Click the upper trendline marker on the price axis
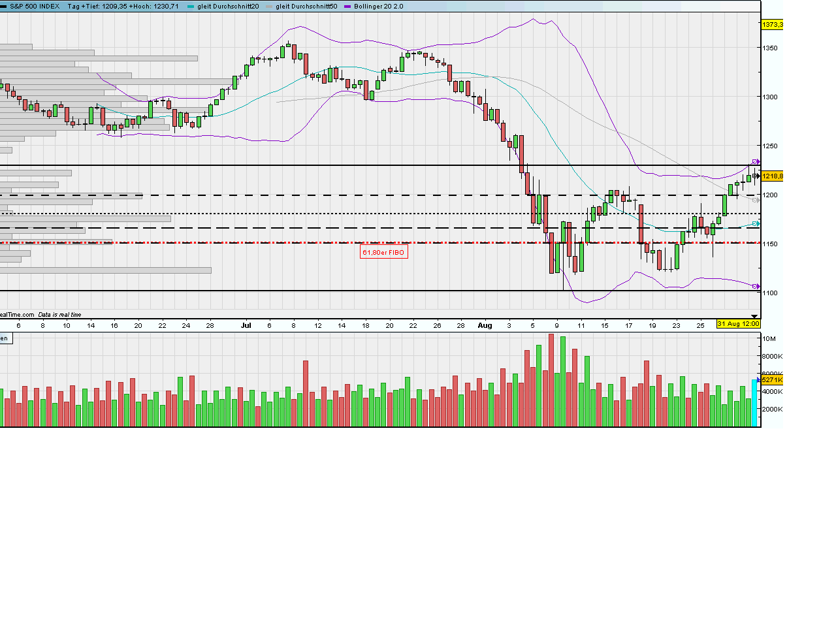 pos(756,161)
